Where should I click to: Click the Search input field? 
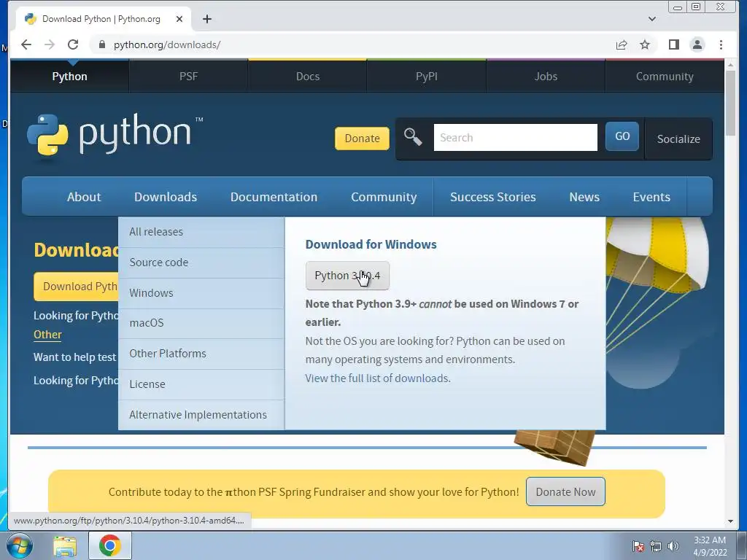coord(516,137)
